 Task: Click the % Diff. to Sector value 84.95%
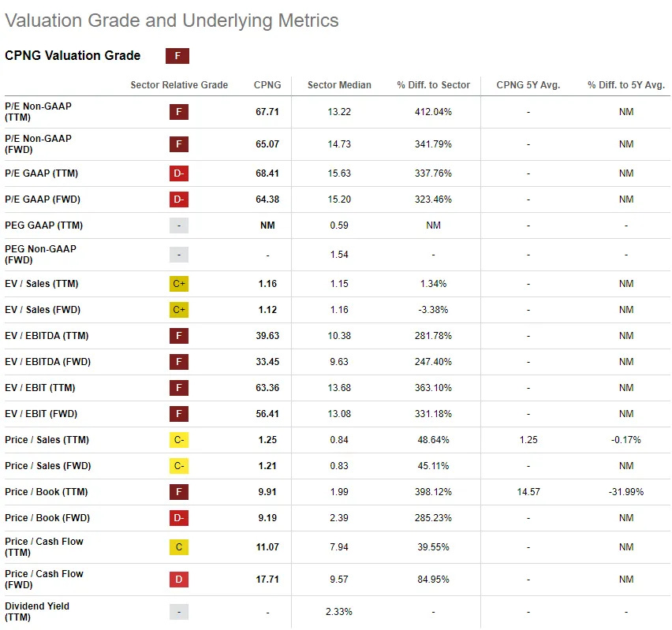[x=433, y=580]
